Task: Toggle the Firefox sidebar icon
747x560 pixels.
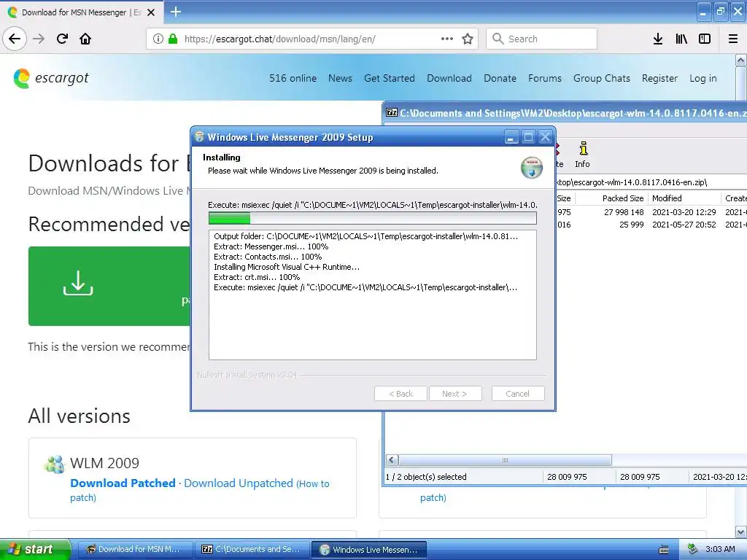Action: [705, 39]
